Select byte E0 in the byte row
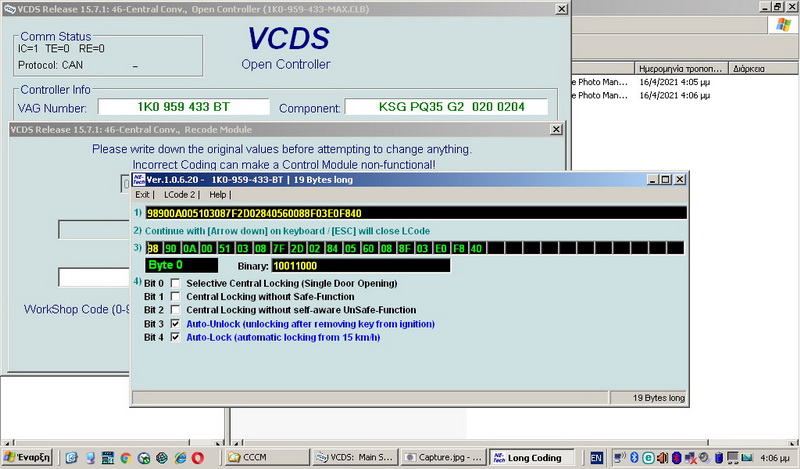The height and width of the screenshot is (469, 800). (441, 249)
